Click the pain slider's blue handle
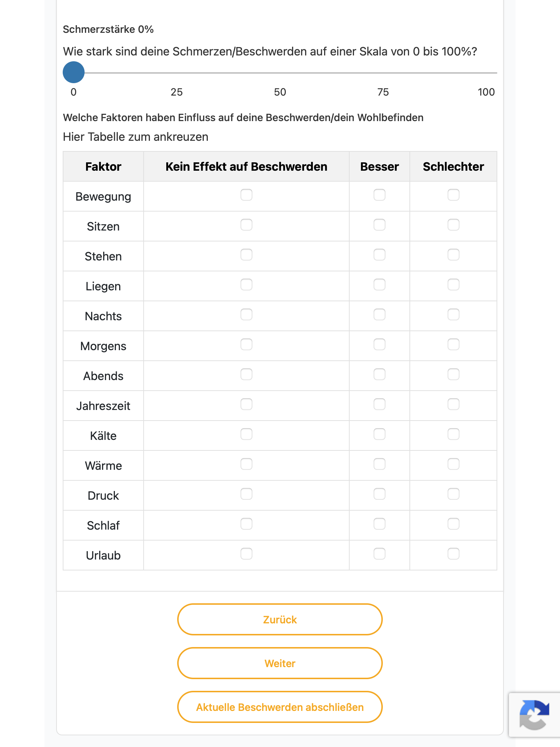 coord(74,72)
